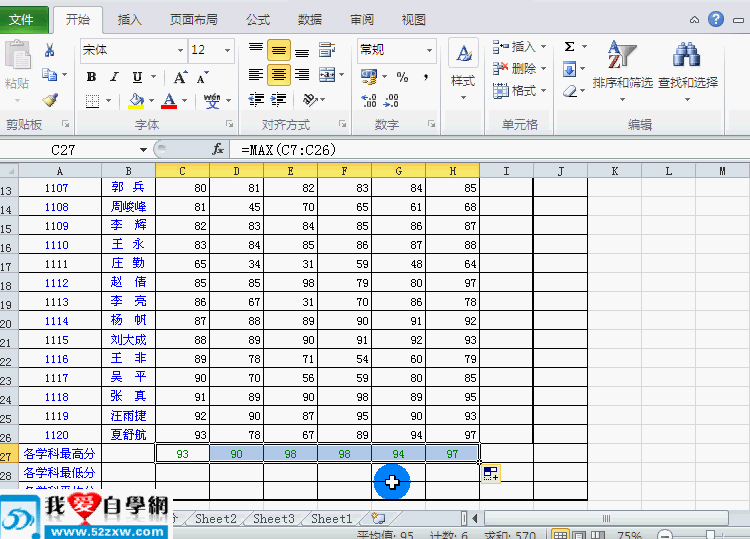
Task: Click decrease decimal places icon
Action: coord(391,100)
